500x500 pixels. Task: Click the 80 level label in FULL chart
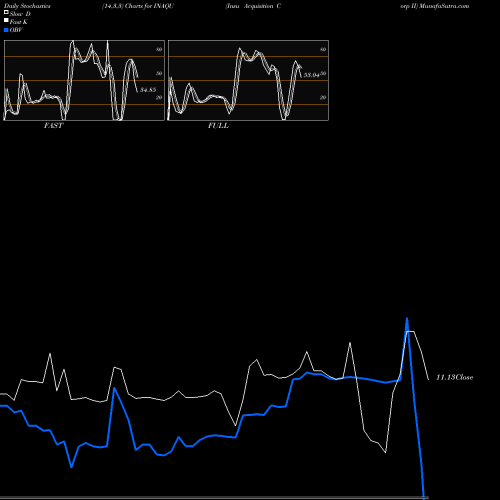[x=323, y=49]
